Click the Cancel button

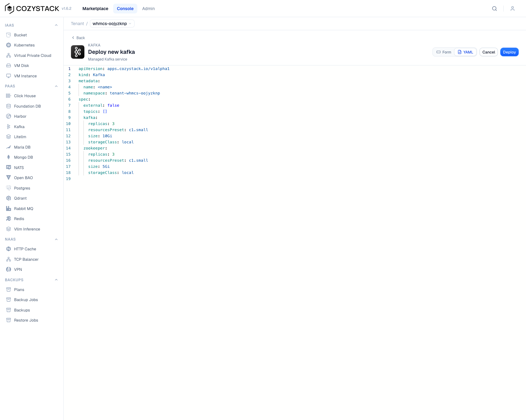click(489, 52)
